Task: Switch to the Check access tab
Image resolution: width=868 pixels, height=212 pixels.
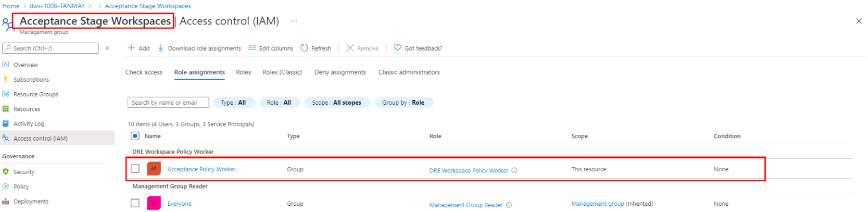Action: pos(144,72)
